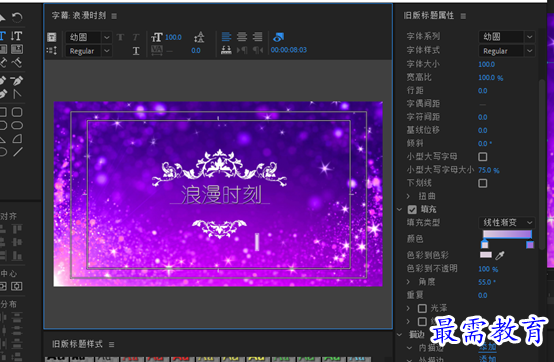Align text right
The image size is (554, 362).
[x=258, y=36]
